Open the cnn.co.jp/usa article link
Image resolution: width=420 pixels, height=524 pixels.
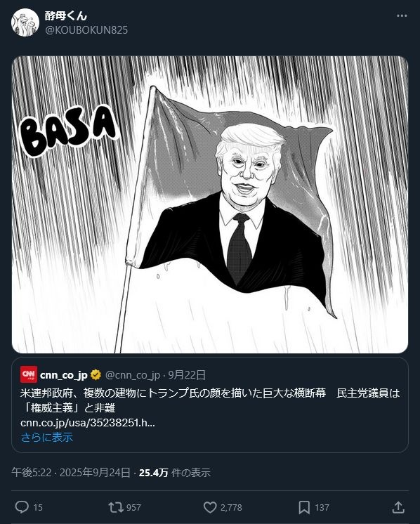pos(88,423)
